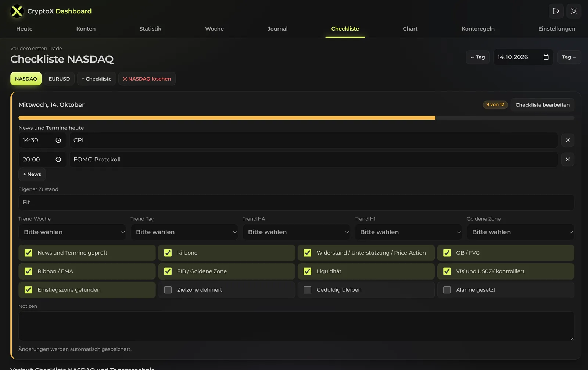This screenshot has height=370, width=588.
Task: Open the Einstellungen tab
Action: (557, 29)
